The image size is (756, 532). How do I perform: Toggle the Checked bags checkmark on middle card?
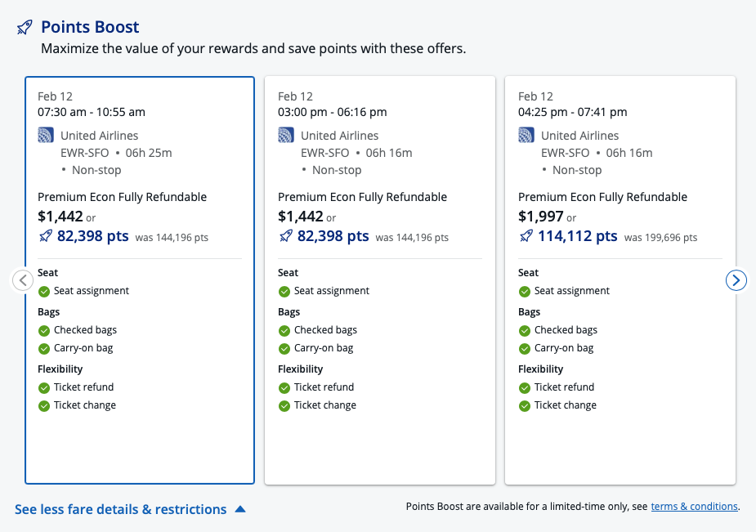point(284,329)
